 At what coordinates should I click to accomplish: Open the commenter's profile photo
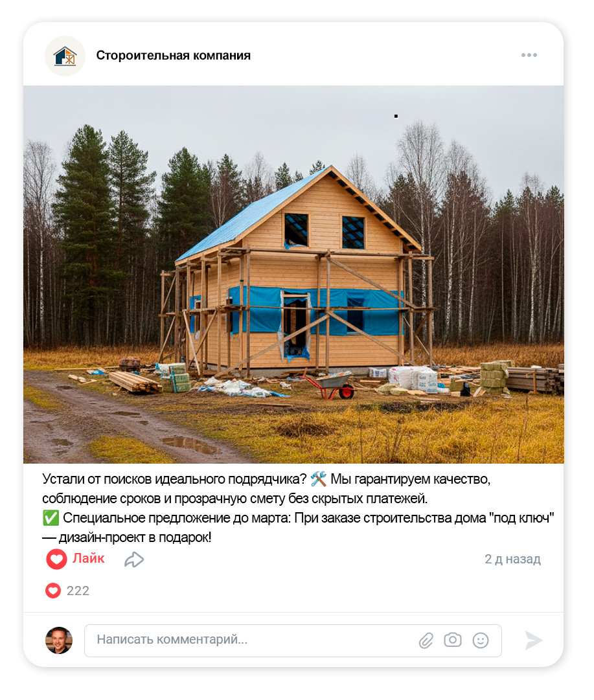59,640
